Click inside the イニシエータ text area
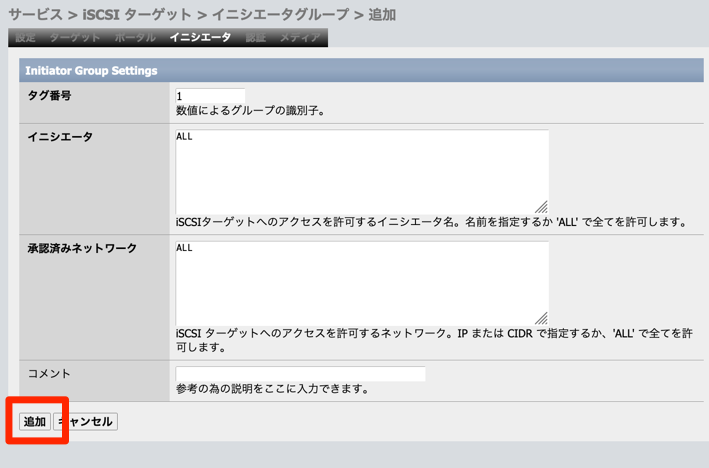This screenshot has height=468, width=709. pos(361,170)
